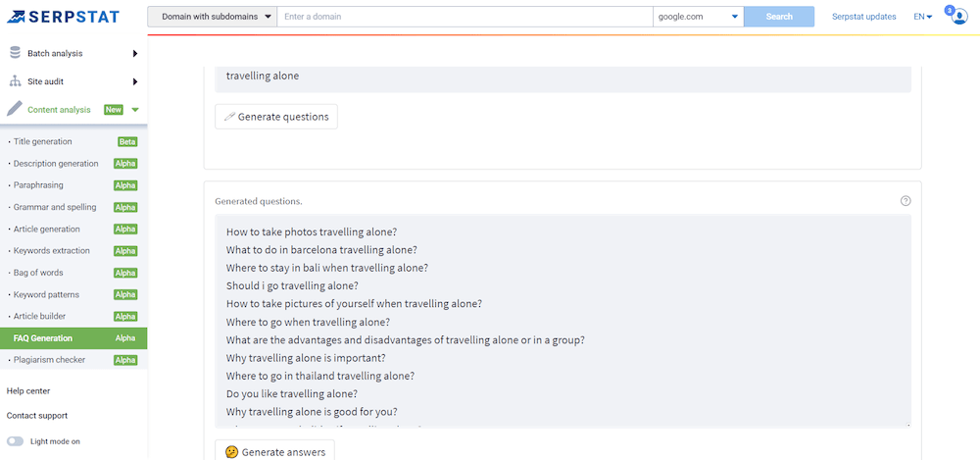Screen dimensions: 980x460
Task: Open Title generation in the sidebar
Action: 42,141
